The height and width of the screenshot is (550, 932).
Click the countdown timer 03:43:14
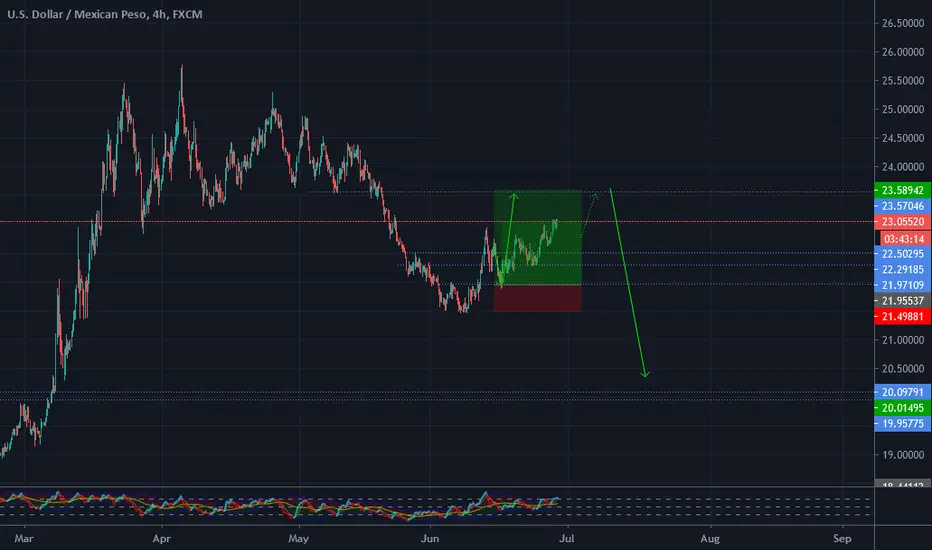tap(903, 239)
